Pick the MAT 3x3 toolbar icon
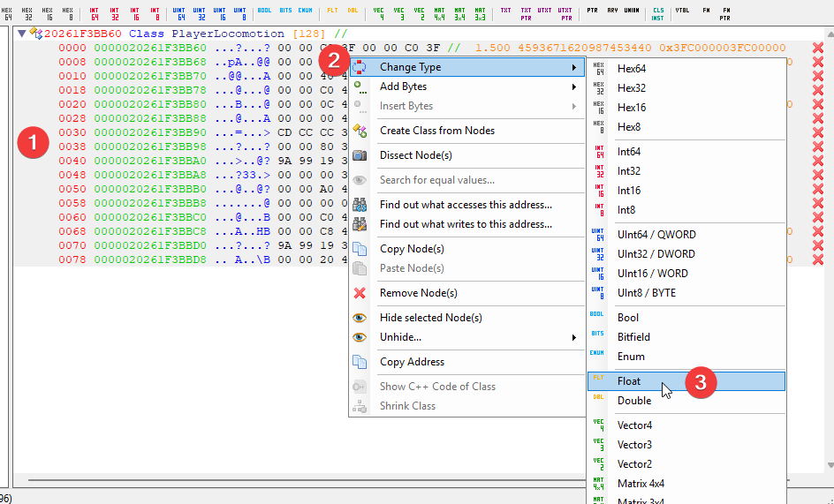Viewport: 834px width, 504px height. pos(480,14)
